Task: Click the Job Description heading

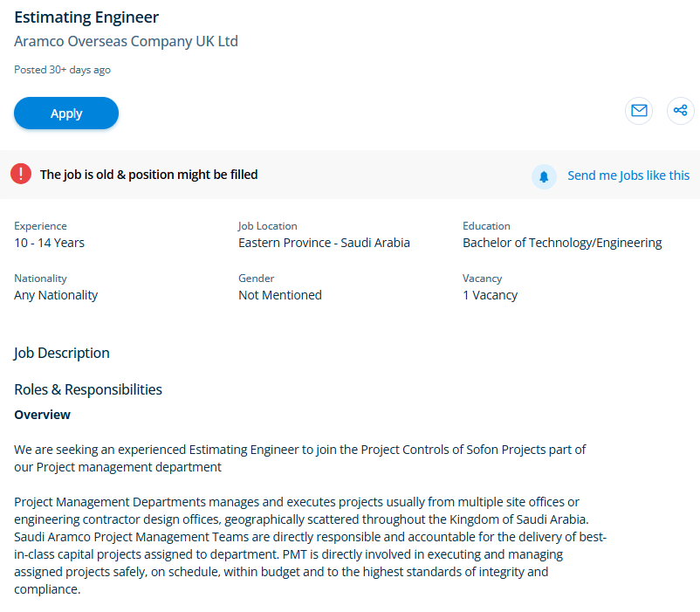Action: pyautogui.click(x=62, y=354)
